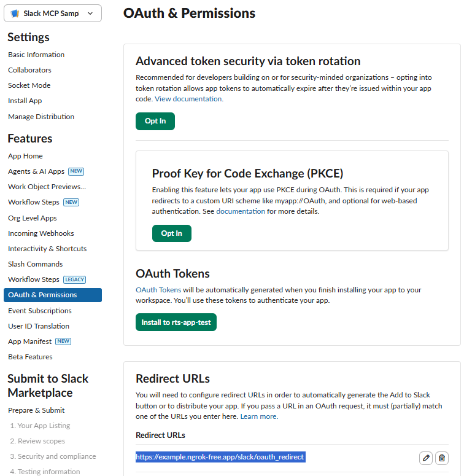
Task: Click the trash delete icon for redirect URL
Action: tap(442, 458)
